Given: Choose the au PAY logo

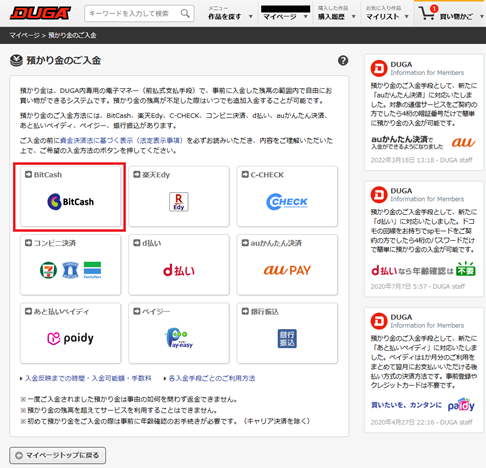Looking at the screenshot, I should [x=287, y=270].
